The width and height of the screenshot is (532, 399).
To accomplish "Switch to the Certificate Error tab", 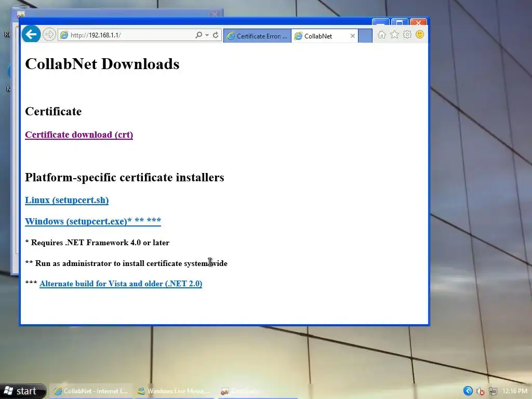I will (x=257, y=36).
